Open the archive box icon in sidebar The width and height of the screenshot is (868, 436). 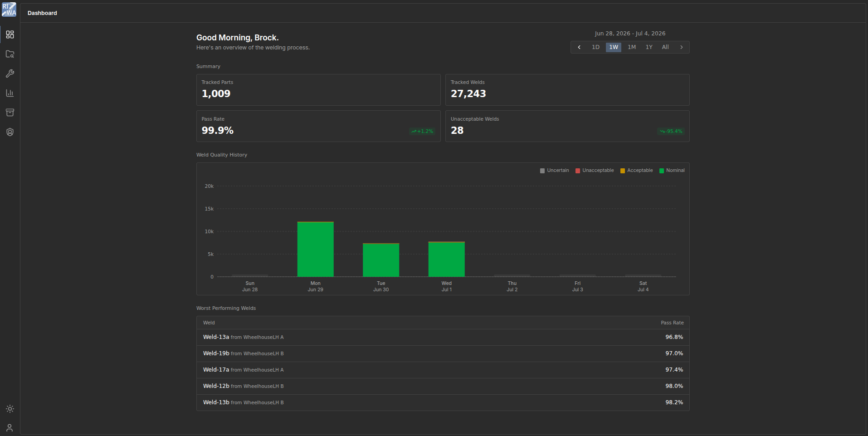pos(10,113)
